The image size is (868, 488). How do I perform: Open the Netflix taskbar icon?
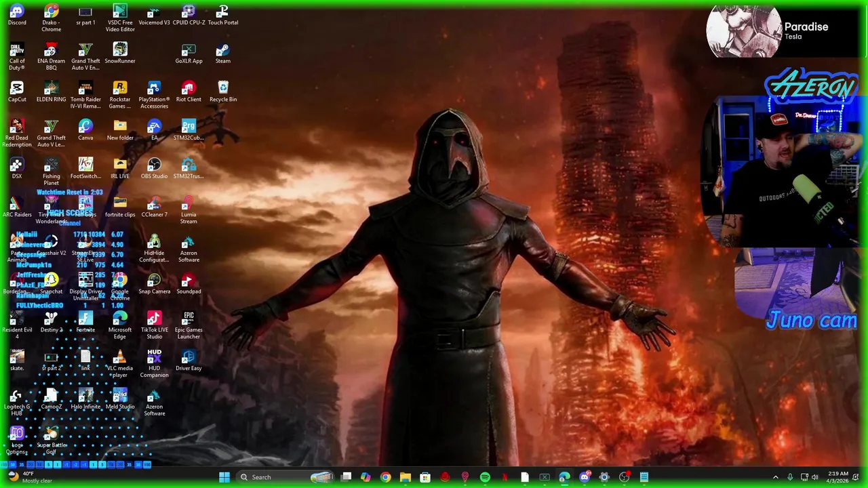click(x=505, y=477)
